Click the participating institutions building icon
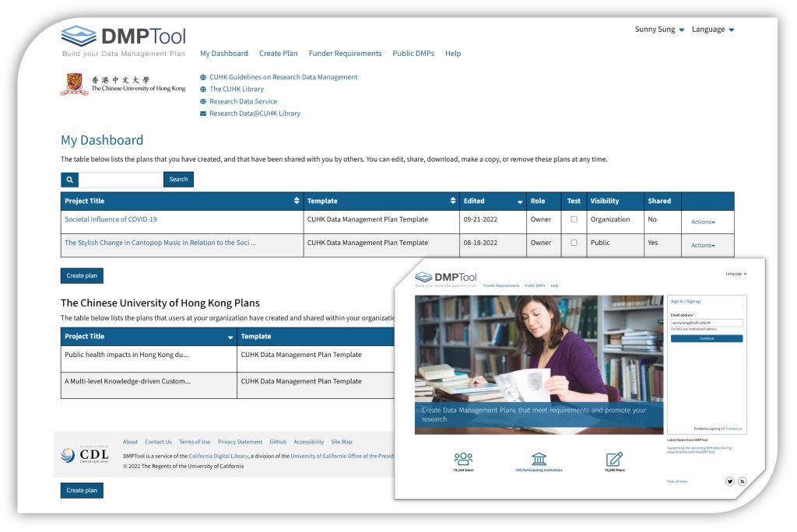The height and width of the screenshot is (532, 797). [x=539, y=459]
